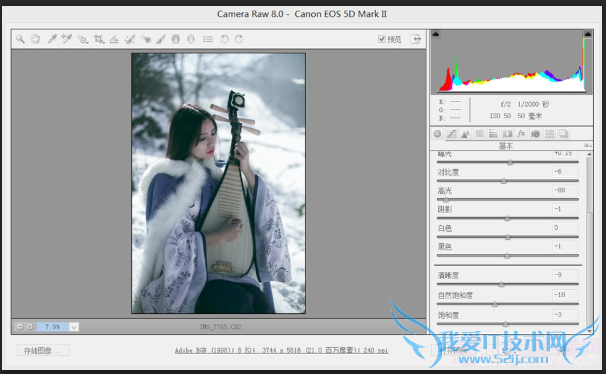Select the Crop tool

pyautogui.click(x=99, y=39)
